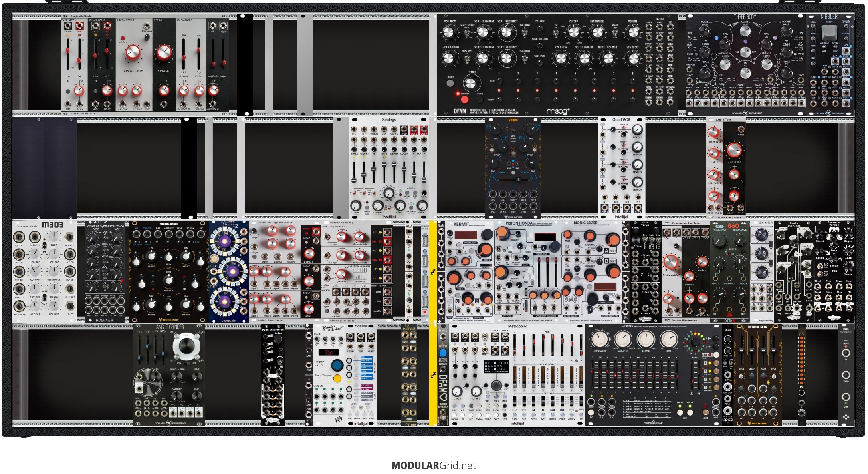Click the meloDICER Rhythm dice button

point(680,412)
